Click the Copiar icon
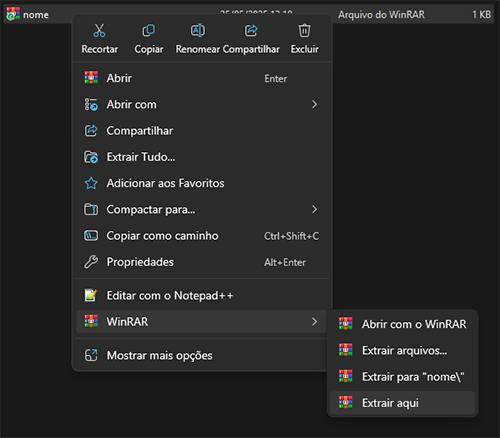 [x=149, y=30]
